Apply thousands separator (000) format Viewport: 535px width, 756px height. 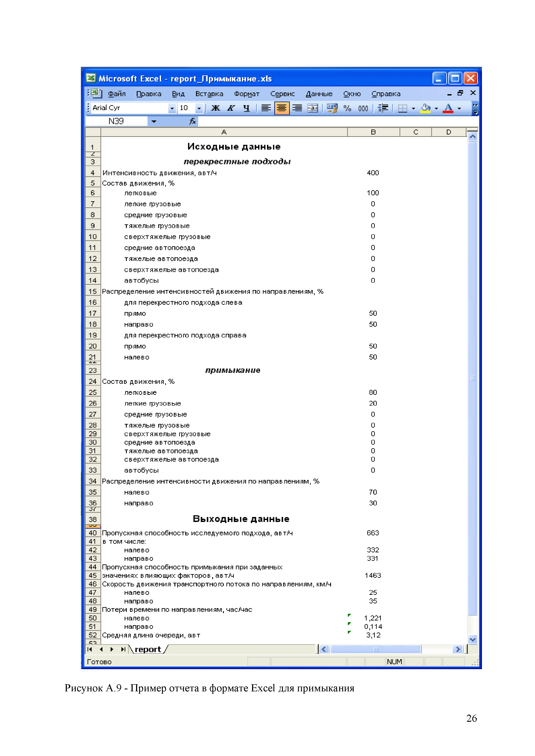click(x=363, y=108)
